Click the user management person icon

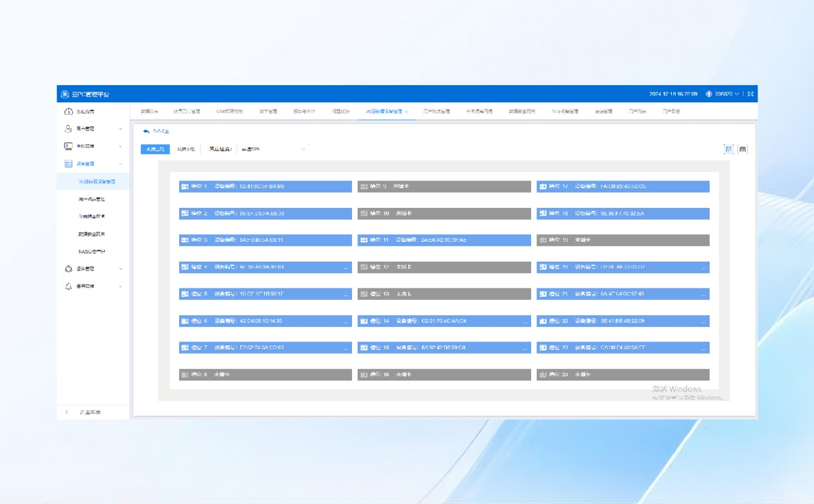pyautogui.click(x=68, y=129)
